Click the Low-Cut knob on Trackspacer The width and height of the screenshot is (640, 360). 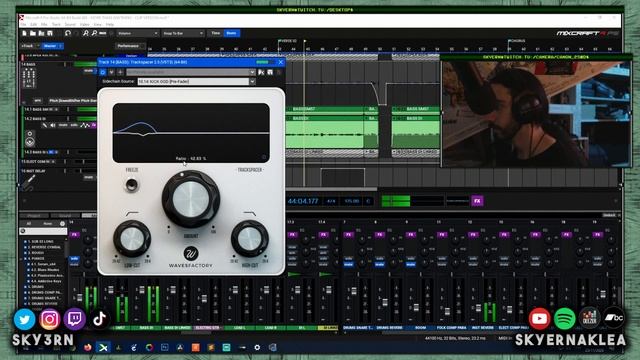131,239
